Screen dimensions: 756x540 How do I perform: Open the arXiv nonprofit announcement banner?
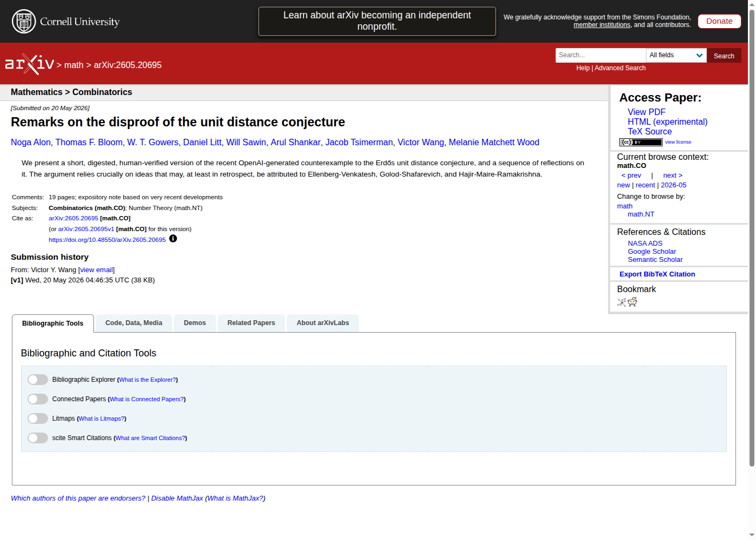pos(377,21)
